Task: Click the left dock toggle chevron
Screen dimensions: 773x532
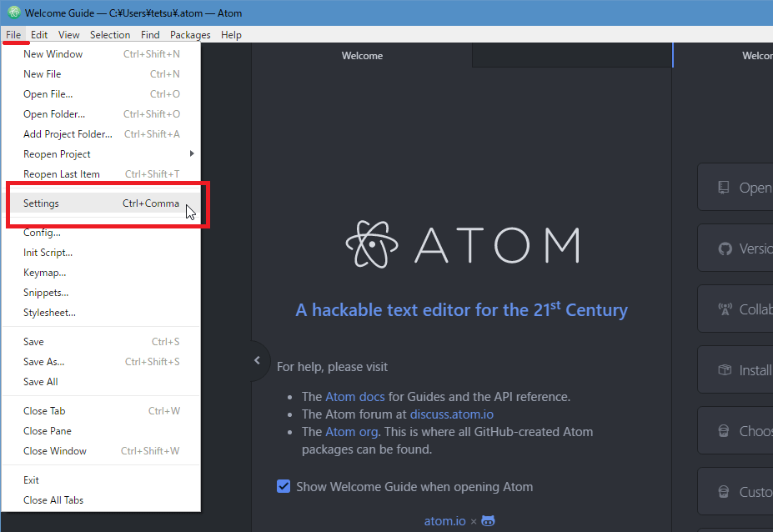Action: tap(258, 360)
